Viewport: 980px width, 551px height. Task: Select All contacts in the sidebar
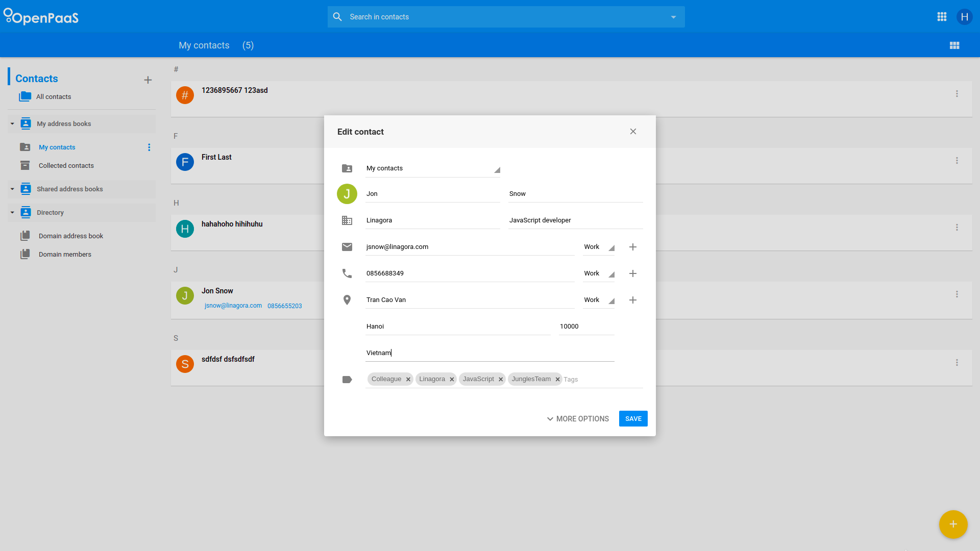pyautogui.click(x=54, y=96)
